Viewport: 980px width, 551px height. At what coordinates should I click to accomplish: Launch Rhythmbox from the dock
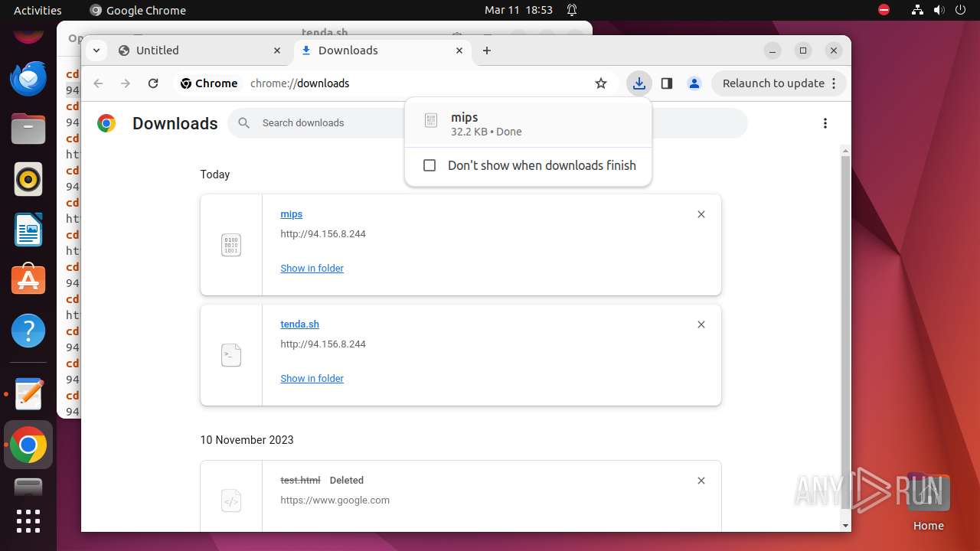pos(28,179)
